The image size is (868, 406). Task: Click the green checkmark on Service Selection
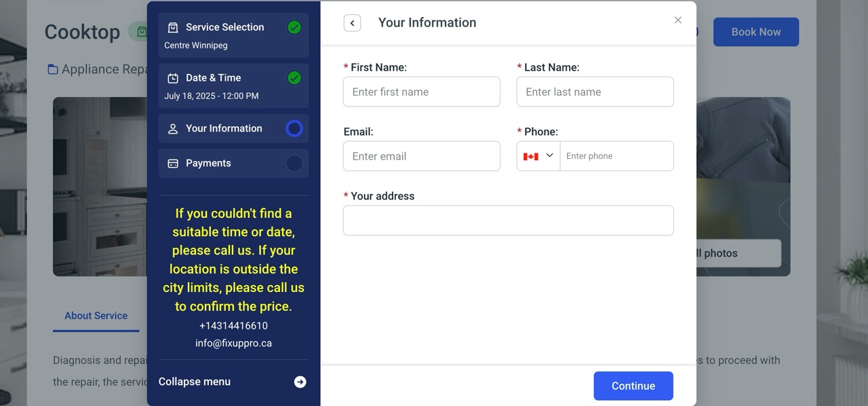(x=294, y=27)
